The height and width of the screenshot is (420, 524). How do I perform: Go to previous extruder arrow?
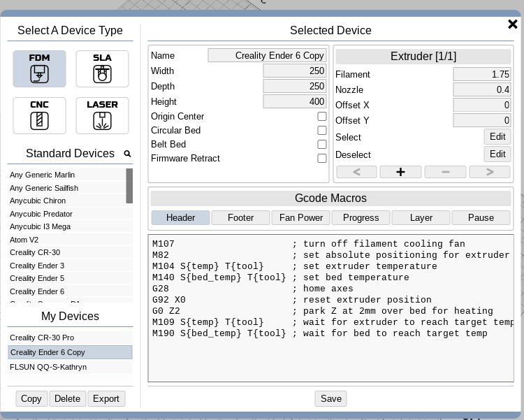356,172
